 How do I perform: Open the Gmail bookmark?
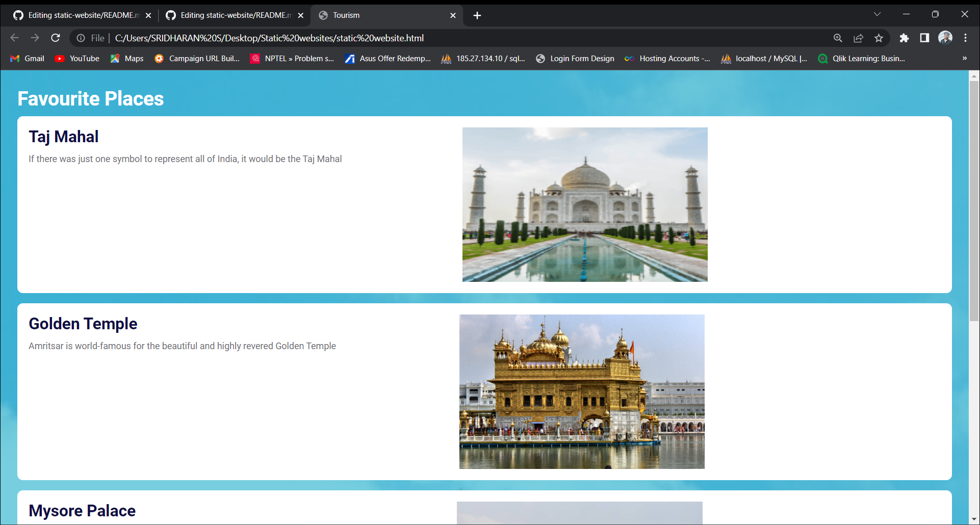pos(28,59)
